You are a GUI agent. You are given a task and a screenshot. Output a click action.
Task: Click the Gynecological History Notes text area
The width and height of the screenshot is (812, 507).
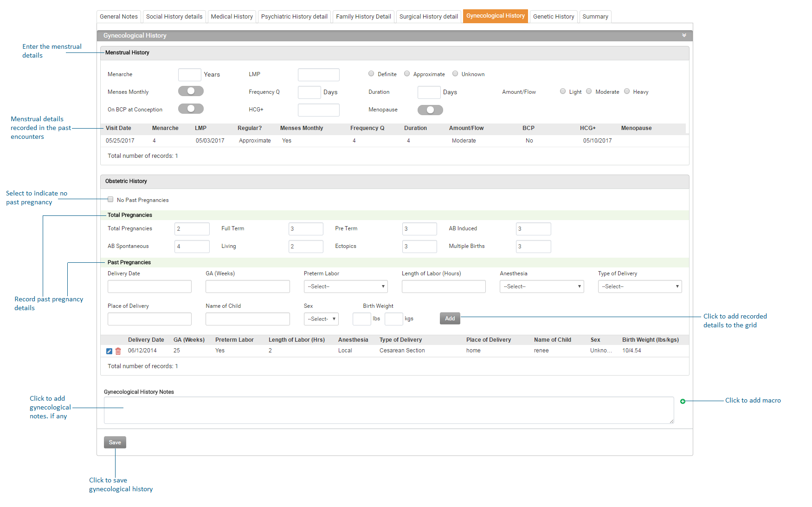click(388, 410)
